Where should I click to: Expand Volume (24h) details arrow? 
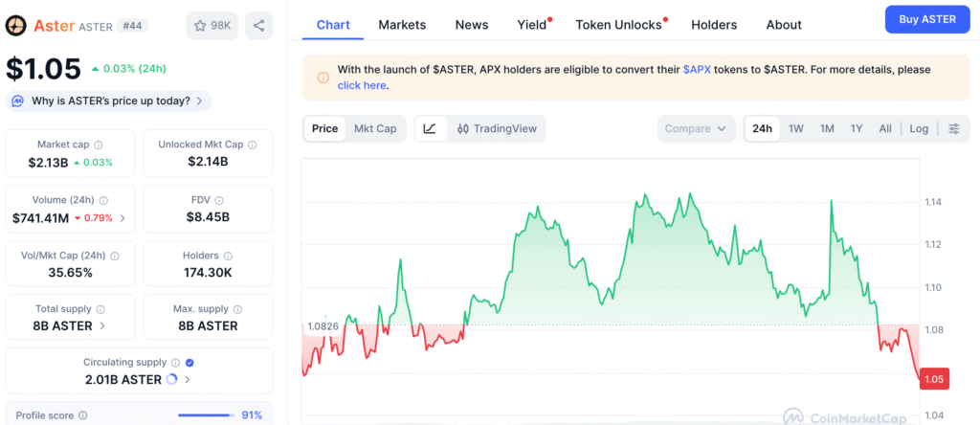122,218
